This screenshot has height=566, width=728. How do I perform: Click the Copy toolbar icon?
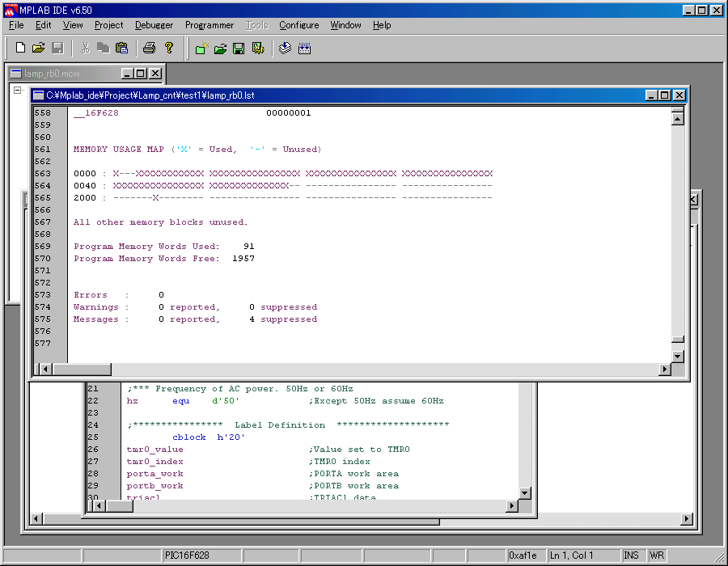[x=103, y=48]
